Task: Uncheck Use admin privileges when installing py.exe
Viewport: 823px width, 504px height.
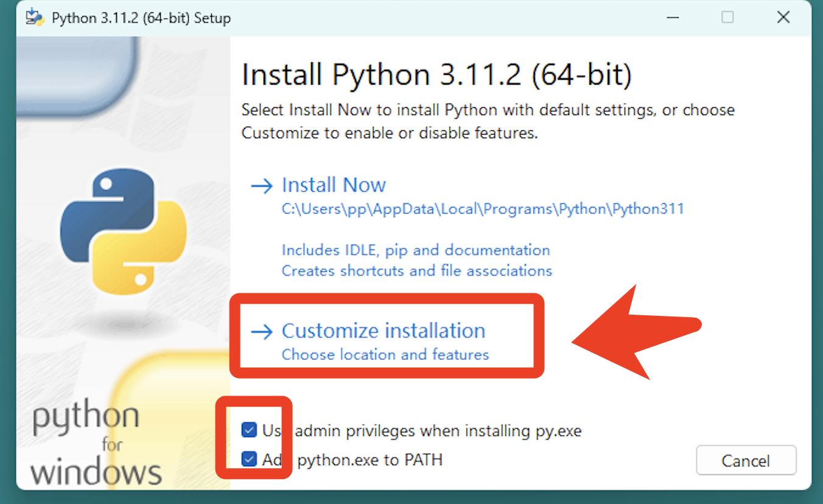Action: (x=249, y=430)
